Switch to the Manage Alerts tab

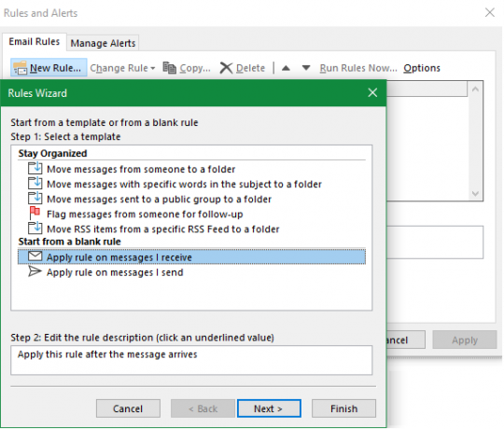[x=103, y=43]
